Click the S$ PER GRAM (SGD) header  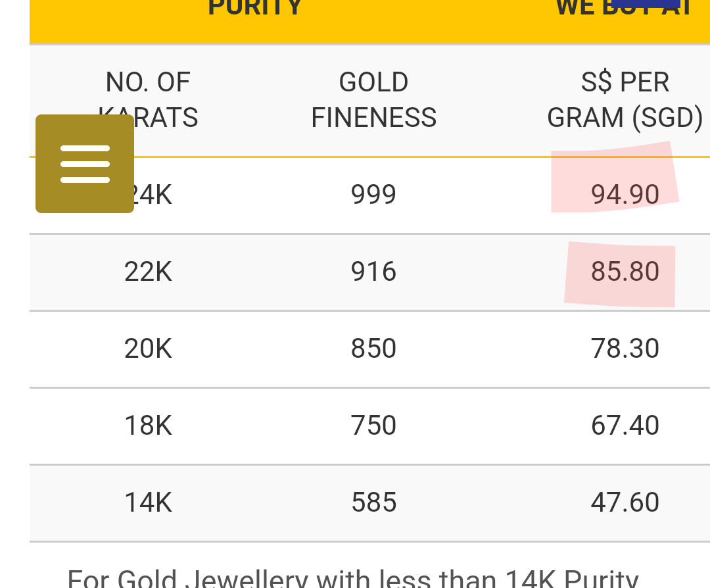pyautogui.click(x=625, y=100)
